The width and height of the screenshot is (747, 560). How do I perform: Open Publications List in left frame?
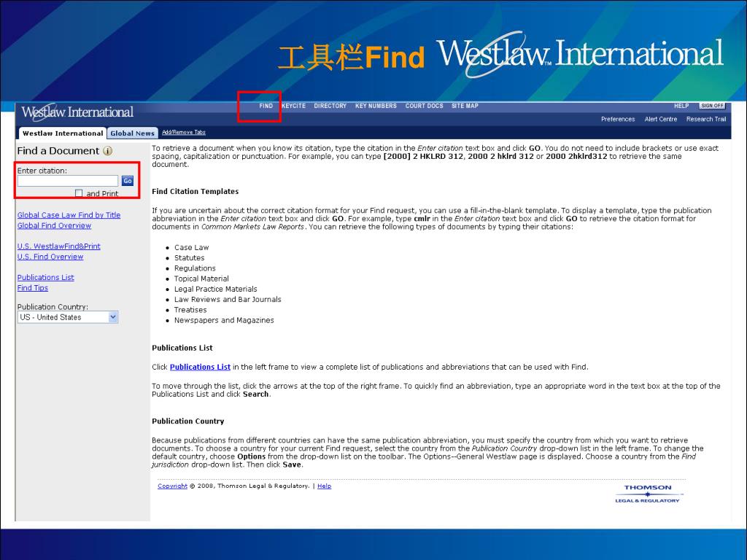[46, 277]
